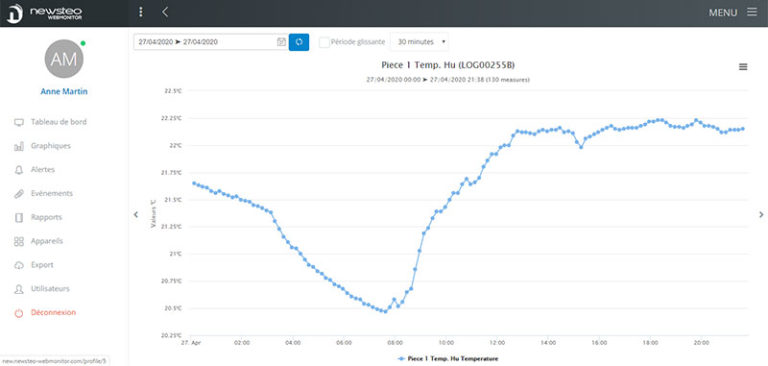Click the Evénements paperclip icon
Image resolution: width=768 pixels, height=366 pixels.
(19, 194)
